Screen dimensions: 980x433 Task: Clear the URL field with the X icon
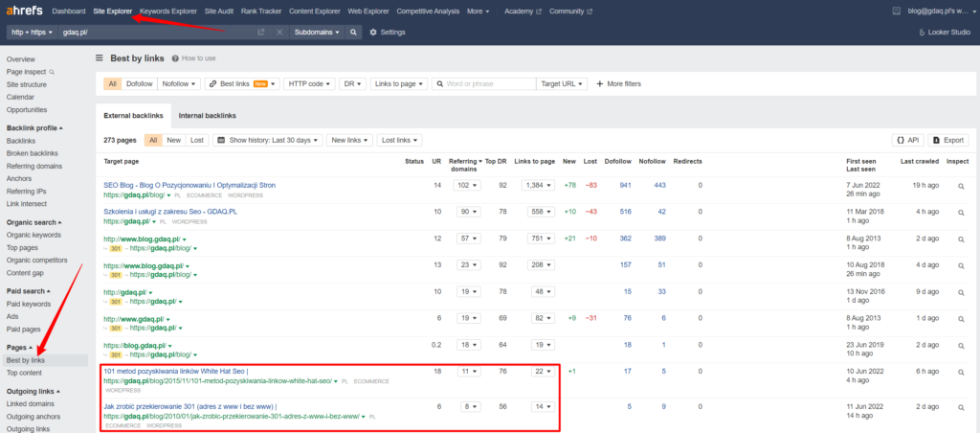click(279, 32)
